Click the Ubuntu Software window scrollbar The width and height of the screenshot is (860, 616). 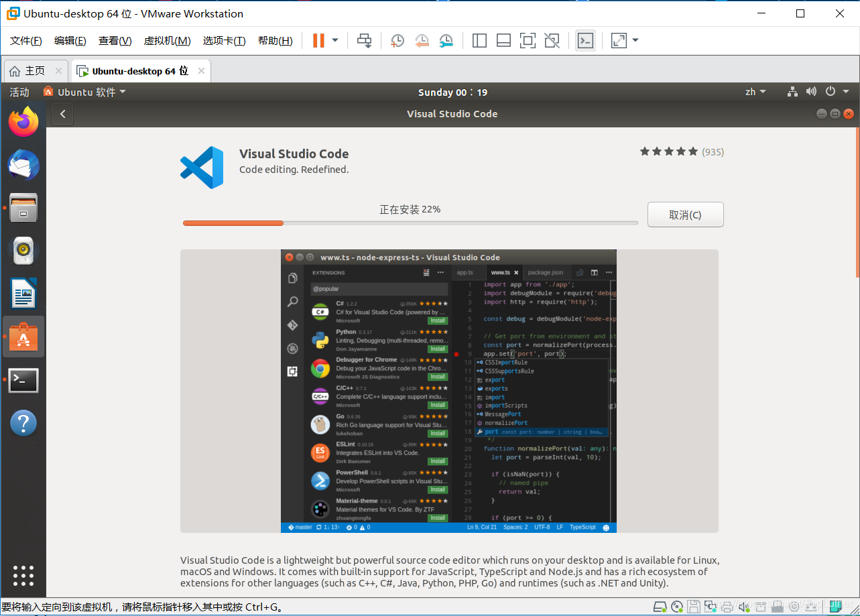(x=857, y=201)
